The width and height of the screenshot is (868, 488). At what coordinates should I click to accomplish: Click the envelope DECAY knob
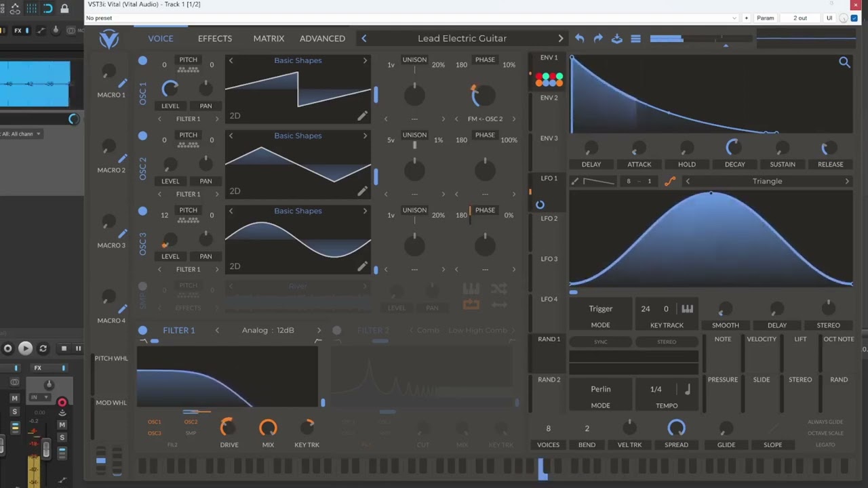[x=733, y=147]
